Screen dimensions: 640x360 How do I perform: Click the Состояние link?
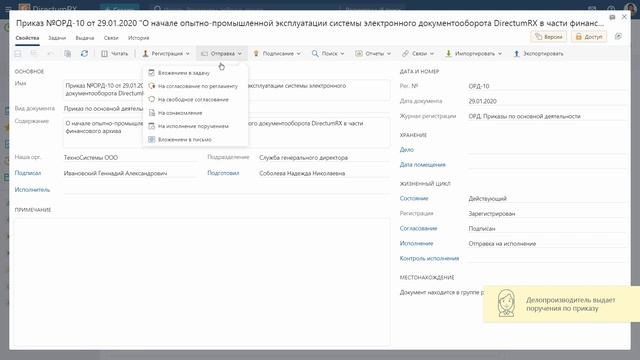(x=414, y=198)
